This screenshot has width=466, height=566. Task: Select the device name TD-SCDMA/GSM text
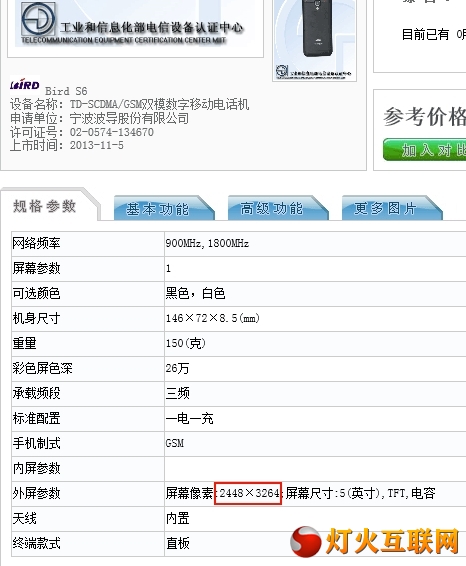pyautogui.click(x=159, y=105)
